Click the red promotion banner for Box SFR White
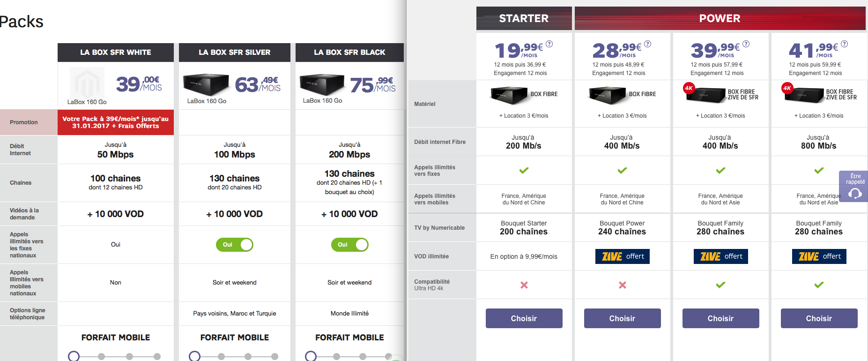Viewport: 868px width, 361px height. [x=116, y=122]
